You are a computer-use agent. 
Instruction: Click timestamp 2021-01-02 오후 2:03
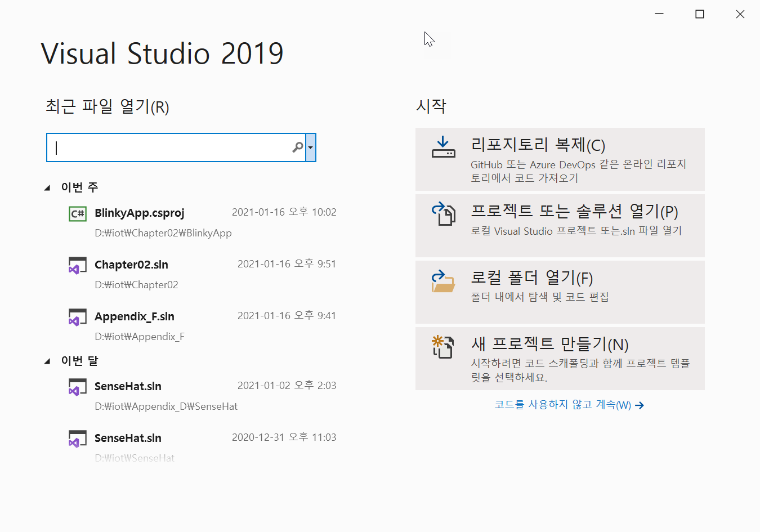tap(287, 386)
